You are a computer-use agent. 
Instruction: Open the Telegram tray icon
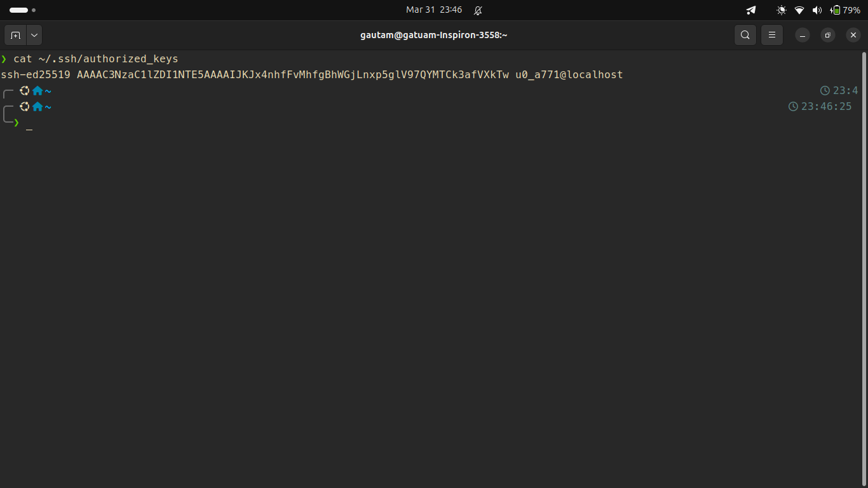pyautogui.click(x=751, y=10)
